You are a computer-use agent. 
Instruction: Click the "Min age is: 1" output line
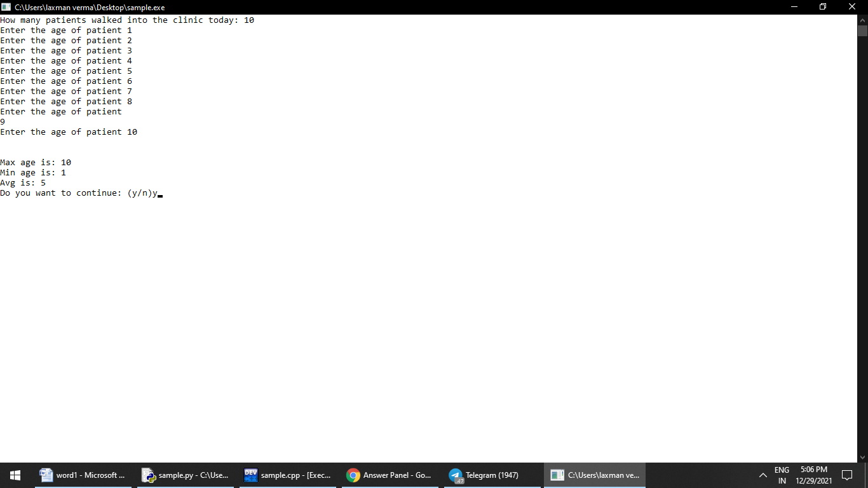33,173
